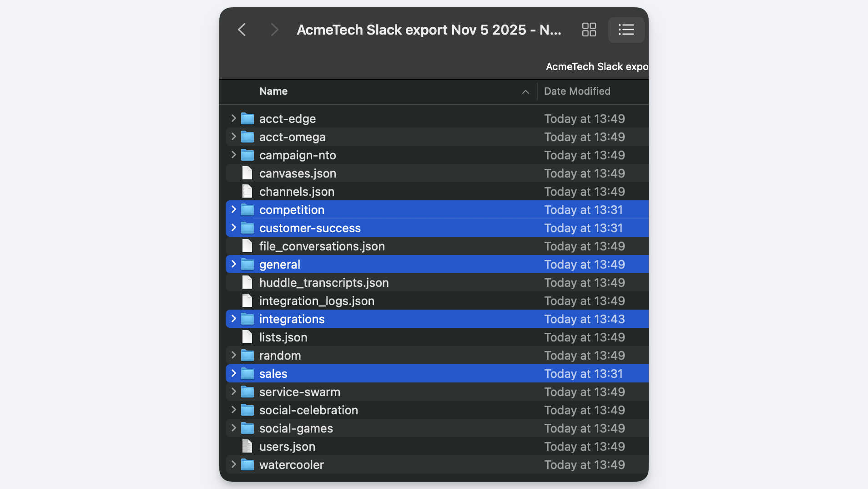The image size is (868, 489).
Task: Click the users.json file icon
Action: [x=247, y=447]
